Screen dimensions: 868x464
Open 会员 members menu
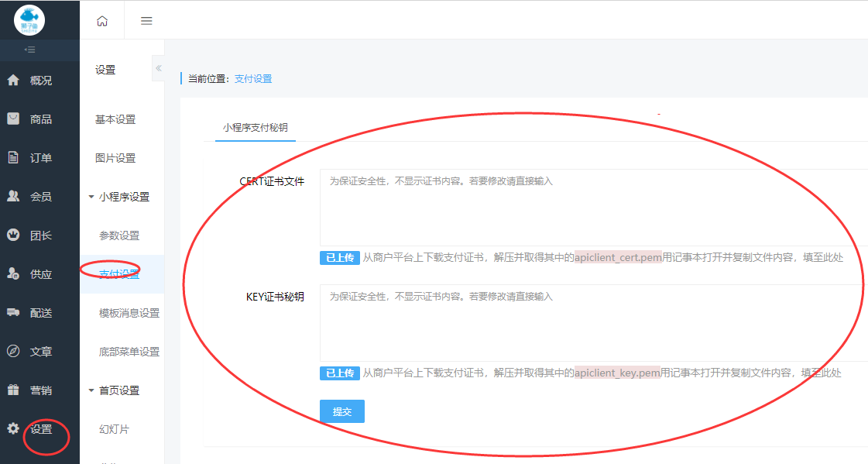[41, 197]
